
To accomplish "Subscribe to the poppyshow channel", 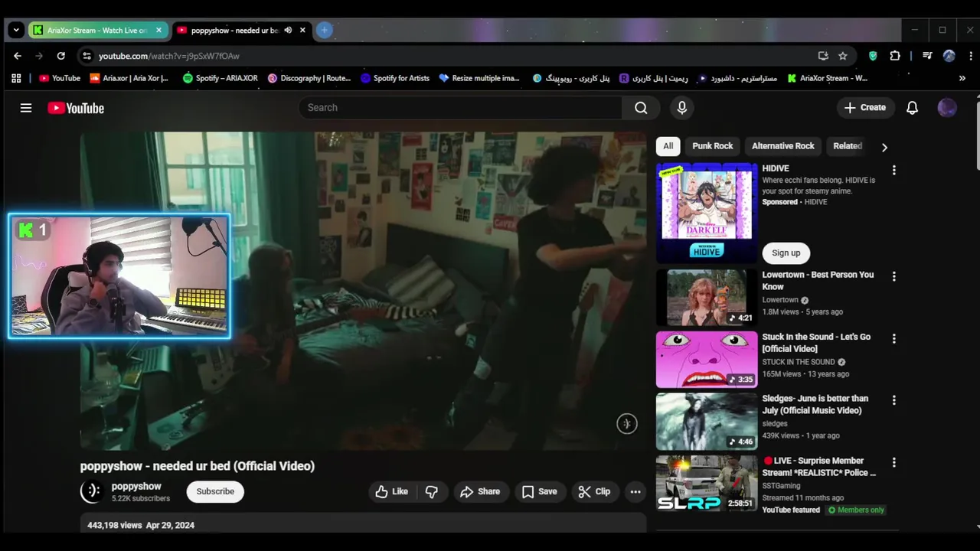I will tap(215, 491).
